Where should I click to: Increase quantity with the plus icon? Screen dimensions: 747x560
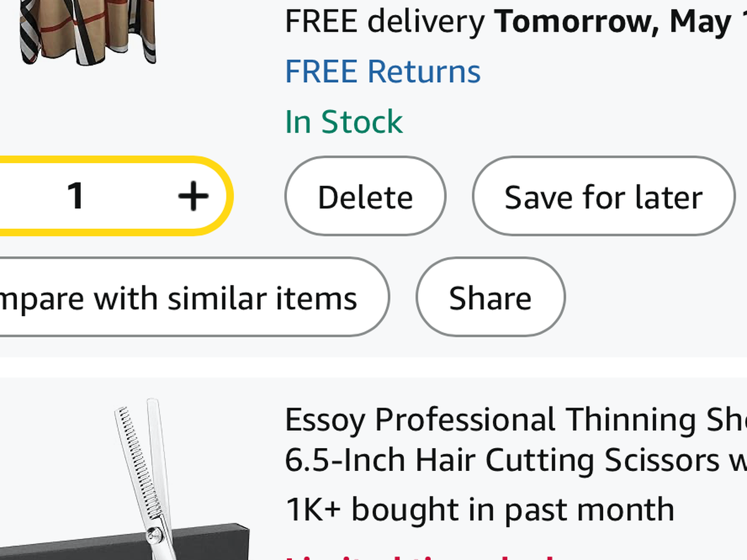coord(193,197)
